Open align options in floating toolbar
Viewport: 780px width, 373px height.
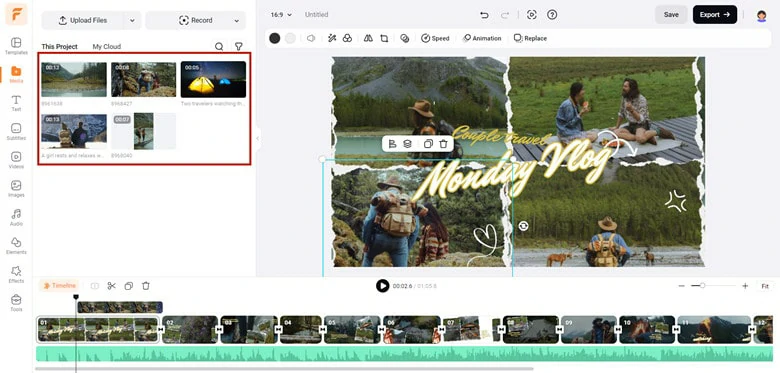tap(392, 144)
